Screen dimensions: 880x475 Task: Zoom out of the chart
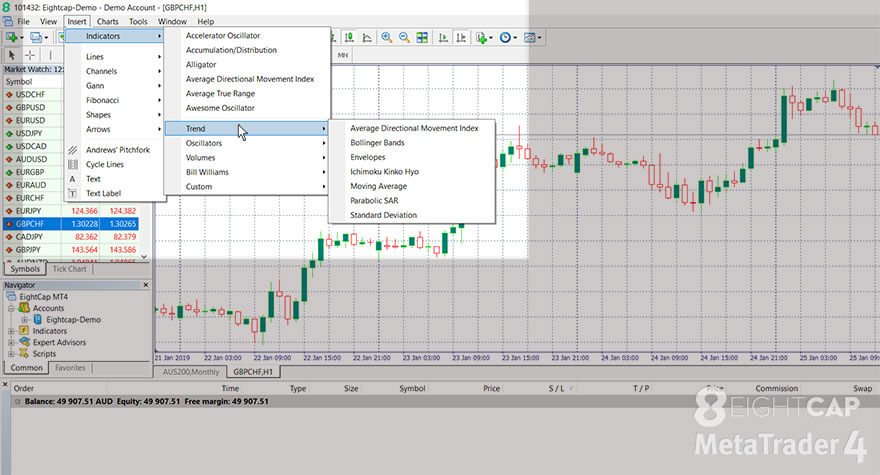coord(404,38)
